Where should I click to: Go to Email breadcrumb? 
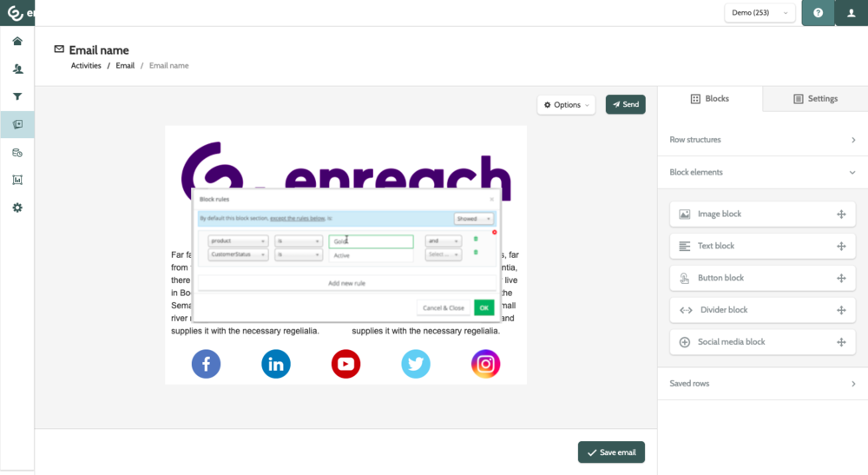point(125,65)
